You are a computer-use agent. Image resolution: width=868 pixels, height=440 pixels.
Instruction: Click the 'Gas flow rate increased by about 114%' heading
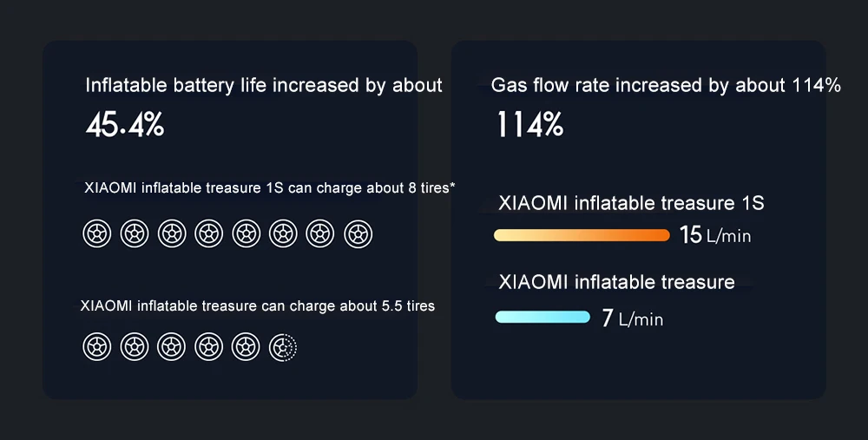(x=666, y=85)
